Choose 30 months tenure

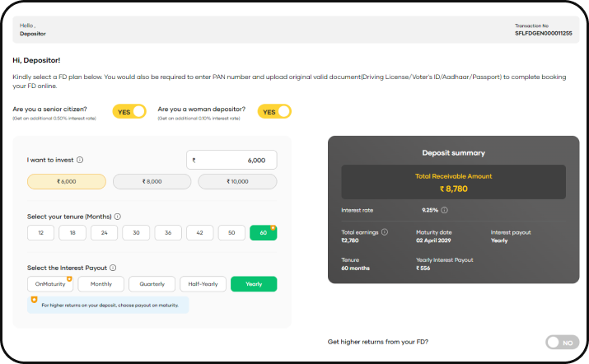pyautogui.click(x=136, y=233)
